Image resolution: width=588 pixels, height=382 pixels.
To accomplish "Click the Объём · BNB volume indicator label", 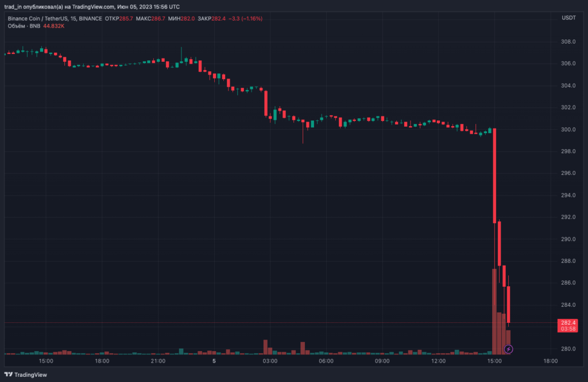I will click(x=23, y=26).
